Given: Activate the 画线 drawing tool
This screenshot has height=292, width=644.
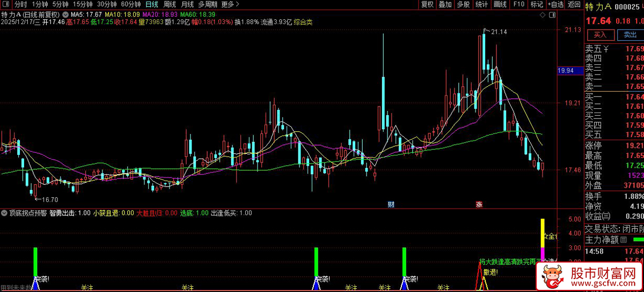Looking at the screenshot, I should (500, 4).
